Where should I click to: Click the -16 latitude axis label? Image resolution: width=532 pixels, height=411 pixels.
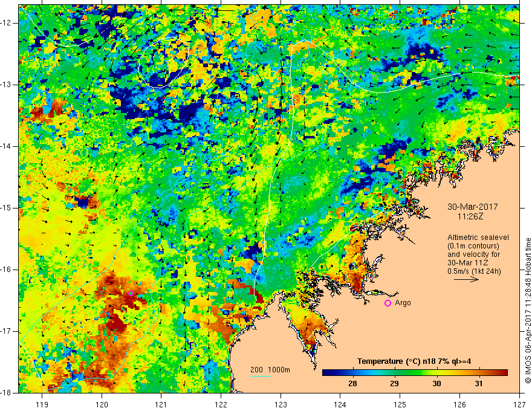point(6,270)
